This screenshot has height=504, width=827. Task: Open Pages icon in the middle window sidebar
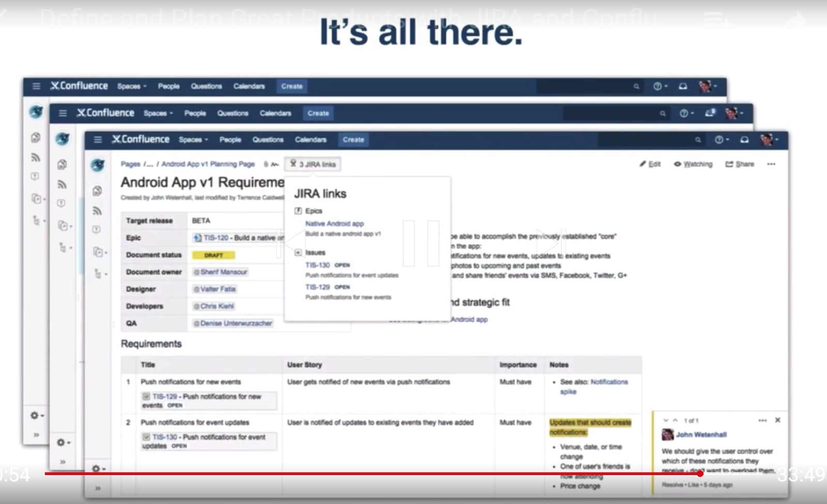pyautogui.click(x=62, y=164)
